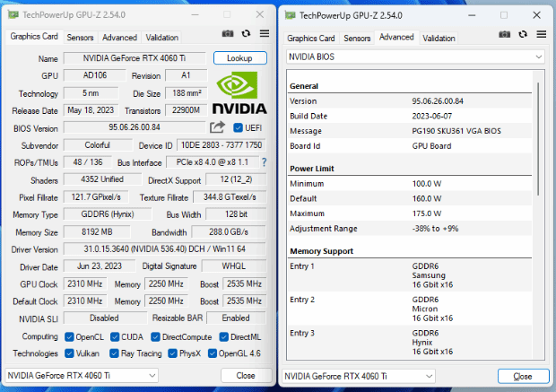Open GPU selector dropdown below Memory Support list
This screenshot has width=556, height=392.
pyautogui.click(x=384, y=375)
